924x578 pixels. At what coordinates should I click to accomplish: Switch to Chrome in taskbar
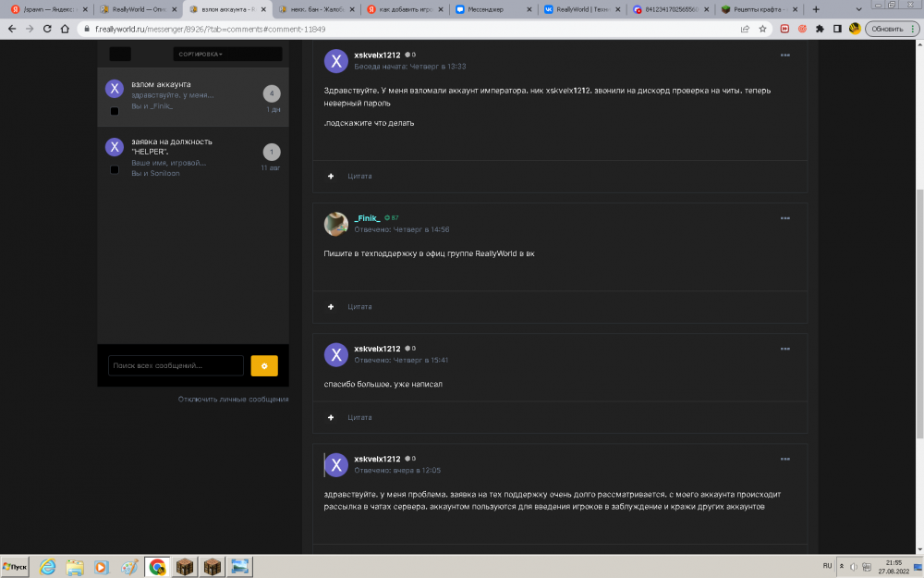[x=157, y=568]
